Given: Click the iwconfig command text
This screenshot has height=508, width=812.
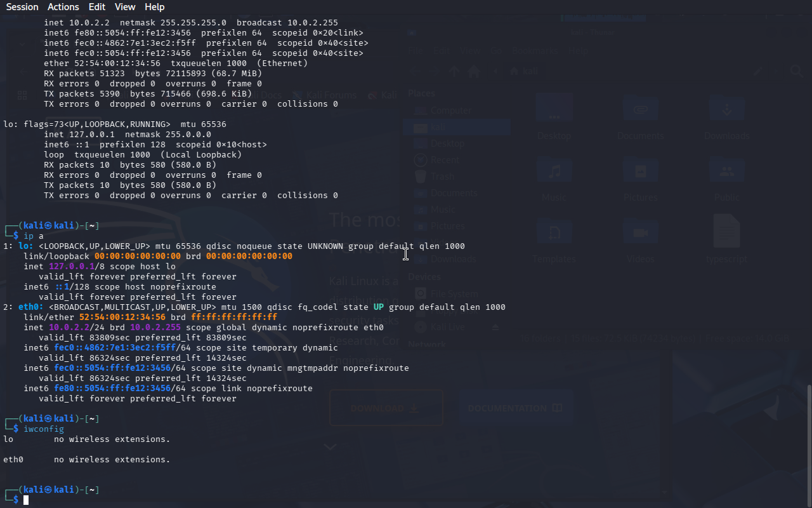Looking at the screenshot, I should (x=44, y=429).
